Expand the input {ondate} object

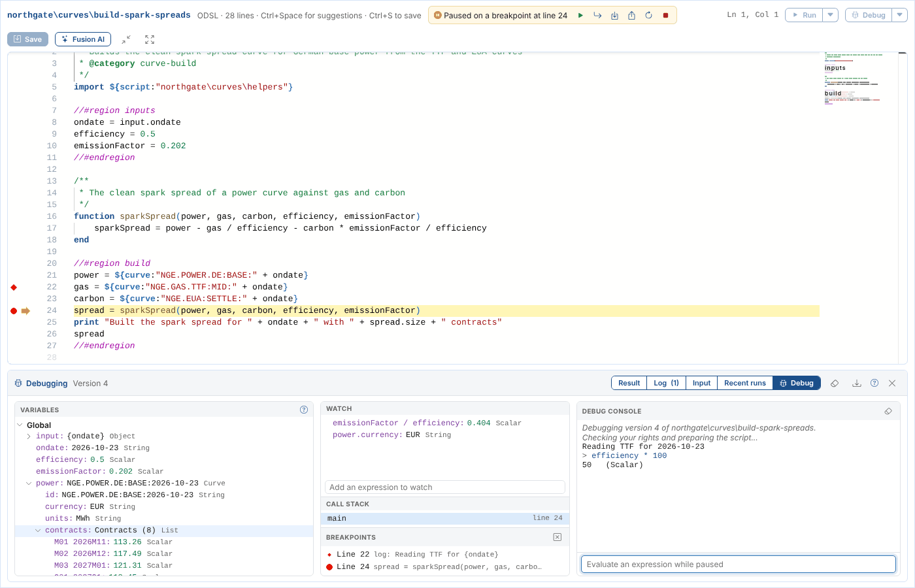pyautogui.click(x=29, y=436)
